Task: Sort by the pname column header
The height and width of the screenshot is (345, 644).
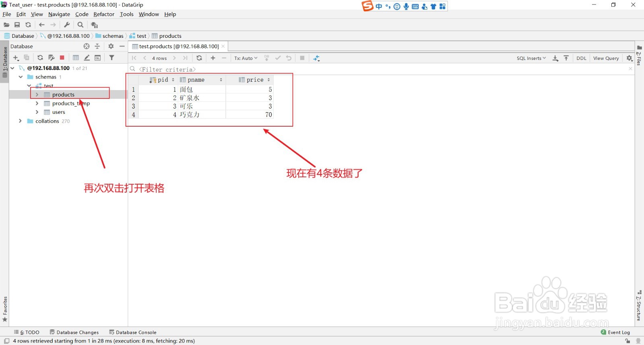Action: [201, 80]
